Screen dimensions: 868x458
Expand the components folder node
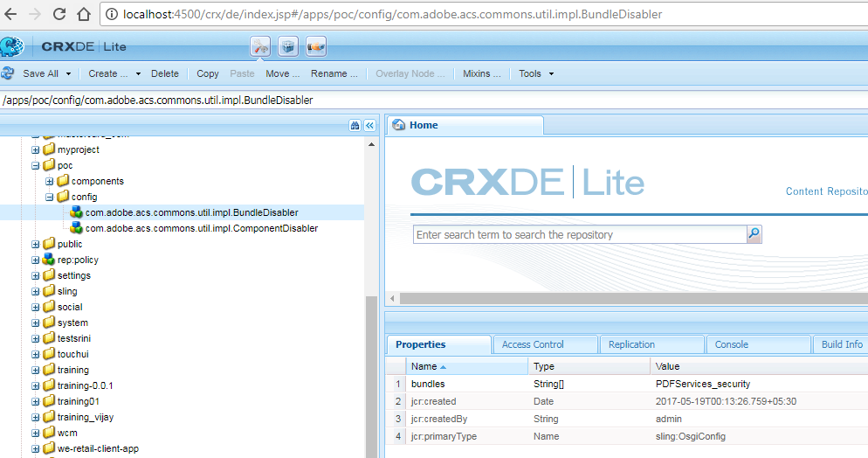[49, 181]
